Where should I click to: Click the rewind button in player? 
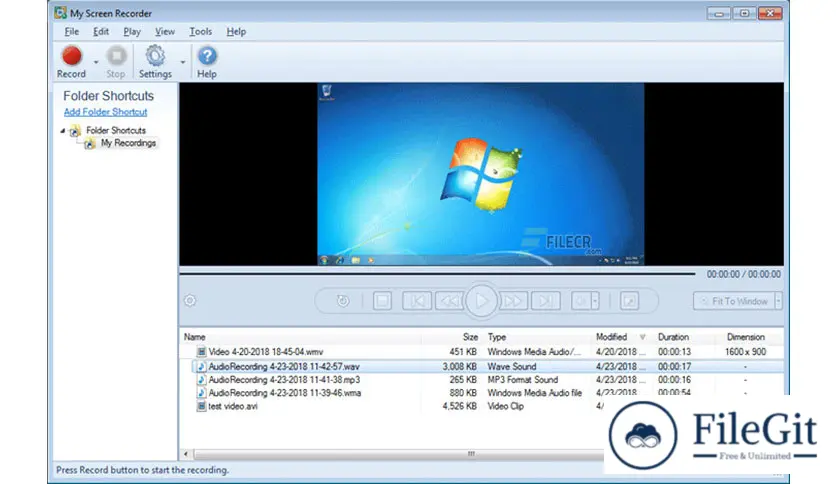(449, 301)
